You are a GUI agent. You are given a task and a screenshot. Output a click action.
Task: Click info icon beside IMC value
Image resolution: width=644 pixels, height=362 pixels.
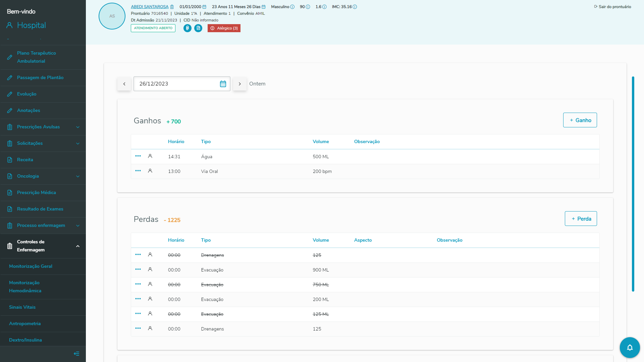pos(355,7)
